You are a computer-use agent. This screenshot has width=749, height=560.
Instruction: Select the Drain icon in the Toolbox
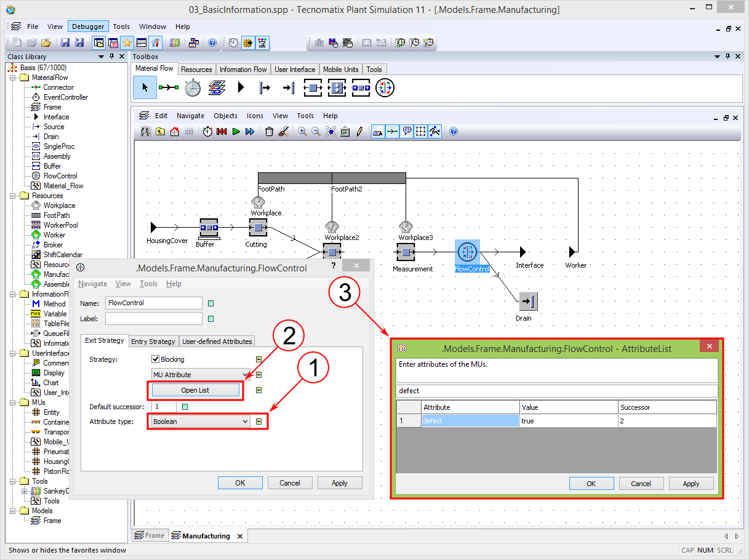coord(289,88)
